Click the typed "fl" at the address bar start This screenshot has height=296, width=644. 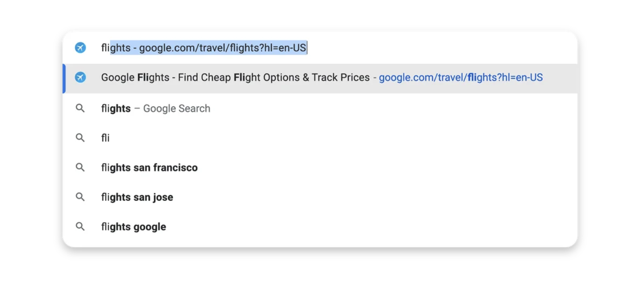click(x=105, y=48)
